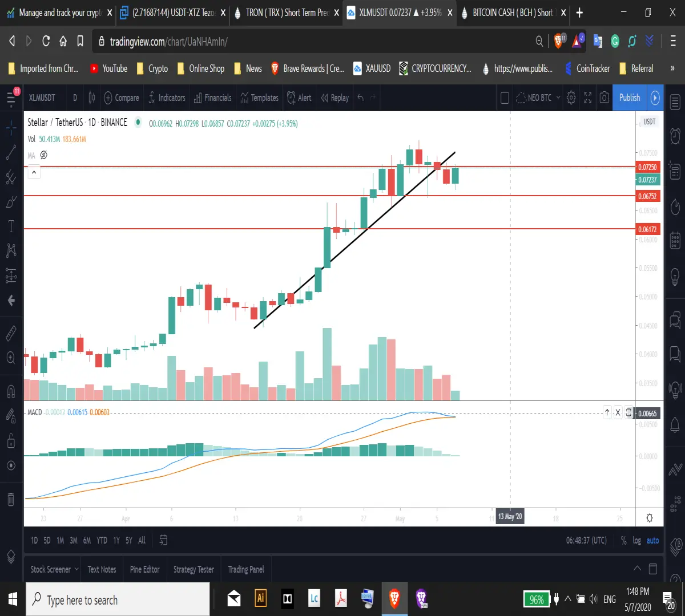
Task: Open notifications bell in right sidebar
Action: [x=675, y=424]
